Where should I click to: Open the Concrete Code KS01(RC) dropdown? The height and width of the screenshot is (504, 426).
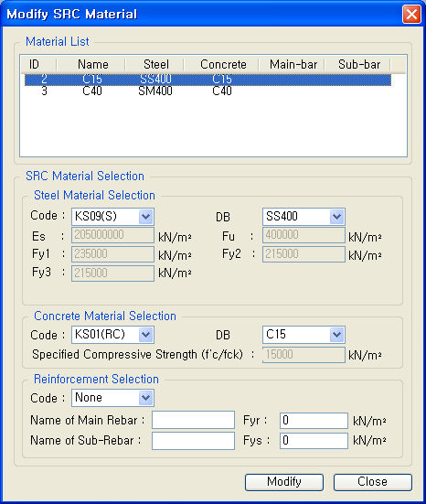click(112, 335)
